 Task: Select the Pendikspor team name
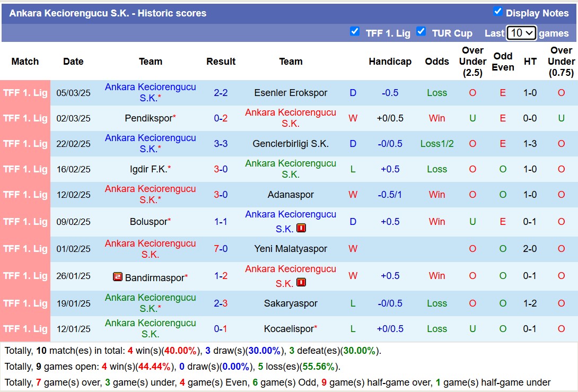click(x=148, y=118)
